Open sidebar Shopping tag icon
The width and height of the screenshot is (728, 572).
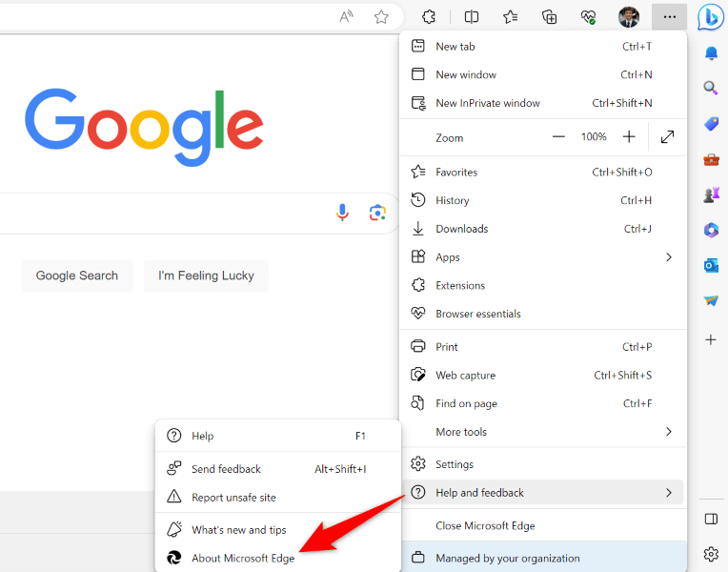pyautogui.click(x=711, y=124)
